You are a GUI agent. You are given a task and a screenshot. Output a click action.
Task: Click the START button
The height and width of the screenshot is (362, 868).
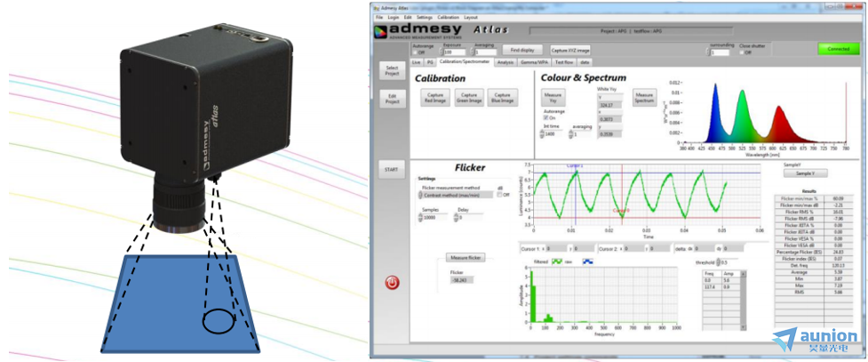point(392,170)
